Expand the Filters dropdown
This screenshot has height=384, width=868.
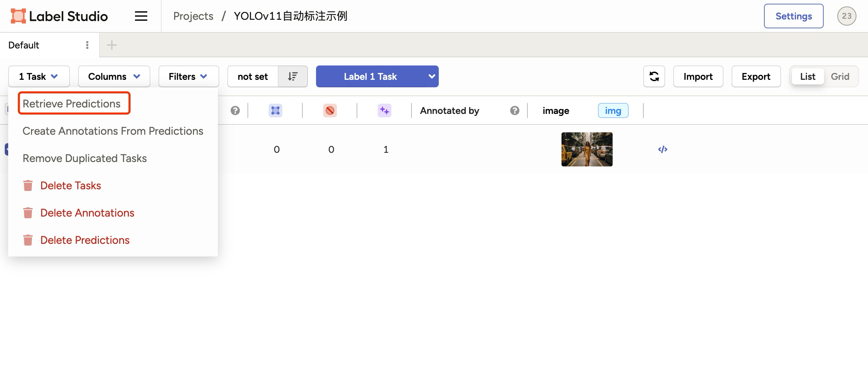[x=188, y=76]
